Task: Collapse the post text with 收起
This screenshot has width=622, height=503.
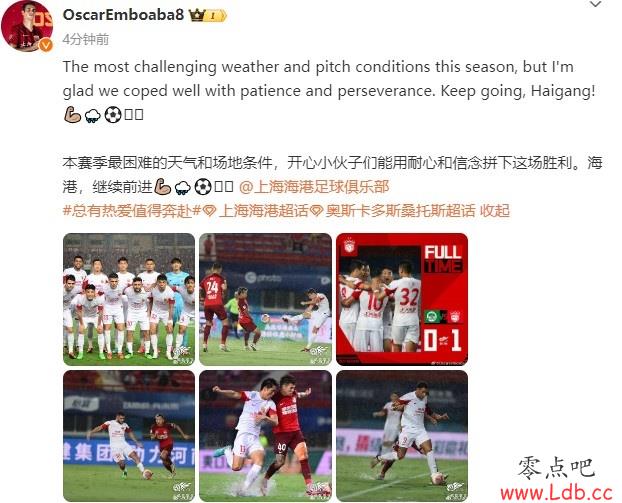Action: point(495,211)
